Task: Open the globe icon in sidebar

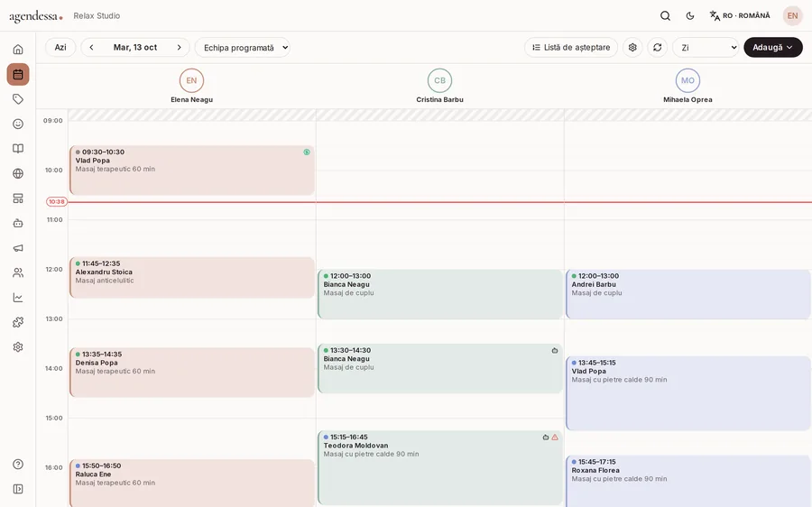Action: (x=18, y=173)
